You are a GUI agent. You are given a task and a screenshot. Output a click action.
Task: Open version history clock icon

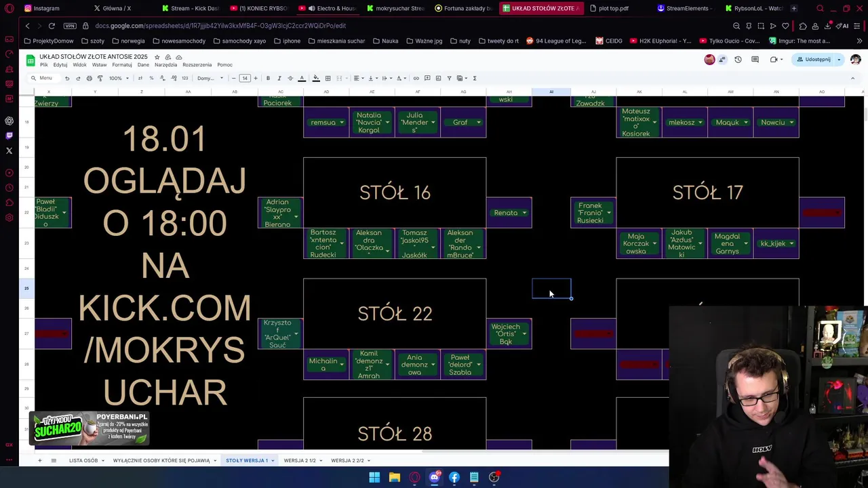pos(738,60)
